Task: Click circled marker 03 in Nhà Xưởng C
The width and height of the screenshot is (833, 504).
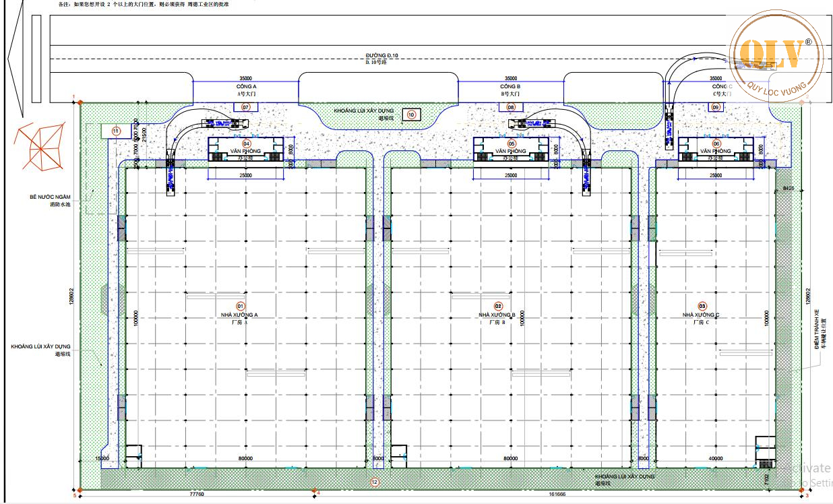Action: [x=702, y=306]
